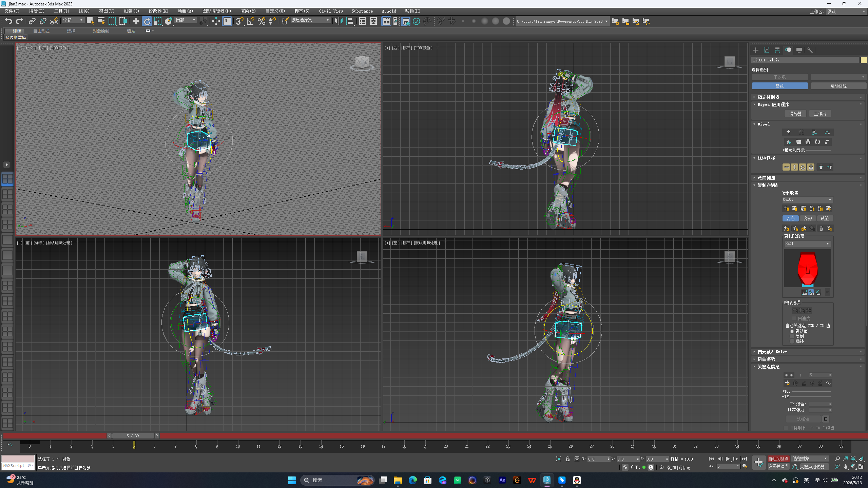Click the Align tool icon
Image resolution: width=868 pixels, height=488 pixels.
coord(350,21)
